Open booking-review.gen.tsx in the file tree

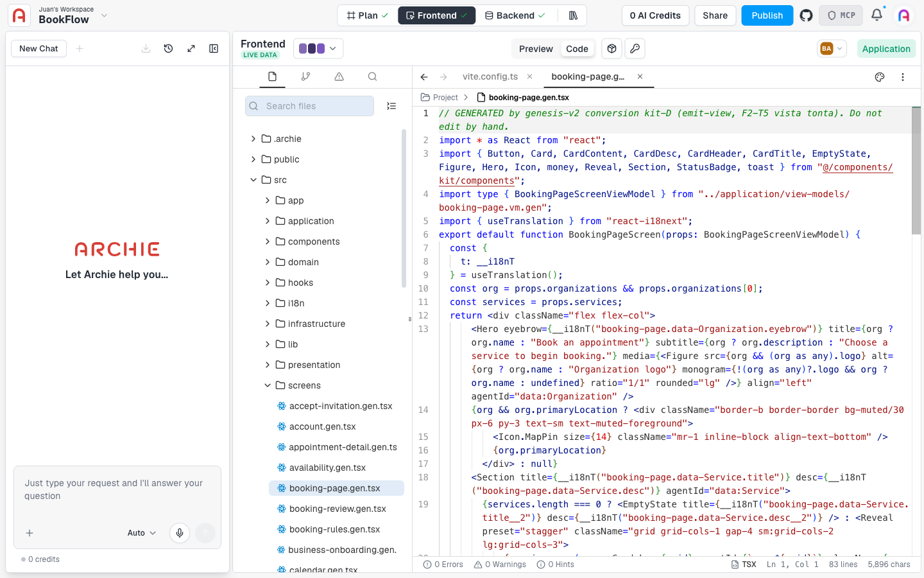pos(336,509)
